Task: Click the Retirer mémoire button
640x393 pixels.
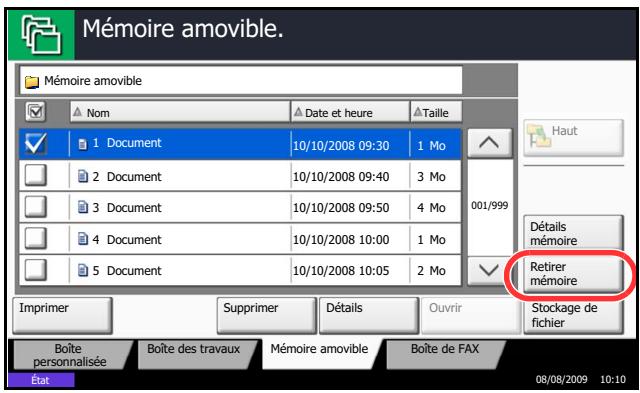Action: [573, 274]
